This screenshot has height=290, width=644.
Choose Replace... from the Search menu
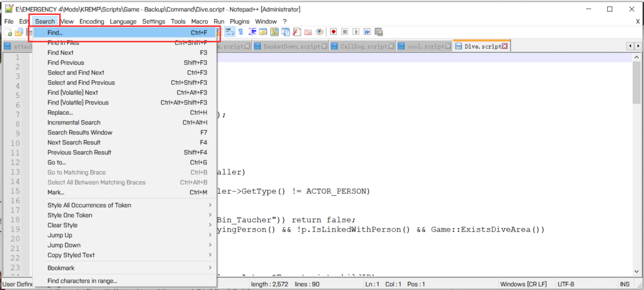click(x=60, y=113)
